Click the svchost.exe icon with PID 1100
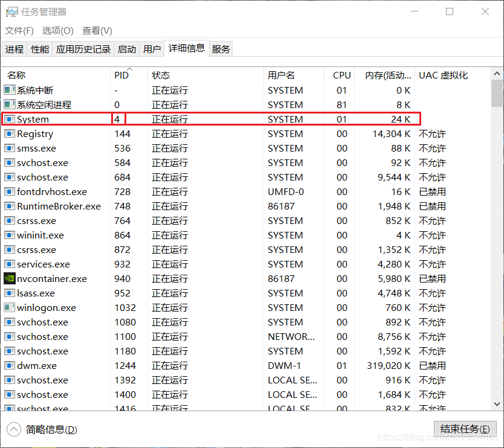The height and width of the screenshot is (448, 504). point(10,336)
